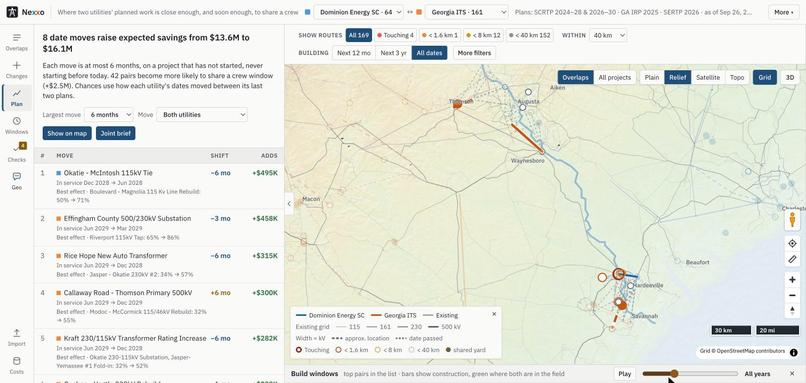
Task: Swap the two utilities with arrows icon
Action: click(410, 12)
